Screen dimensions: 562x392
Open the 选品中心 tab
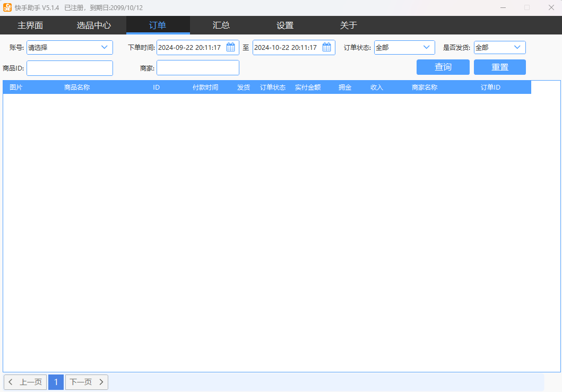click(x=94, y=25)
